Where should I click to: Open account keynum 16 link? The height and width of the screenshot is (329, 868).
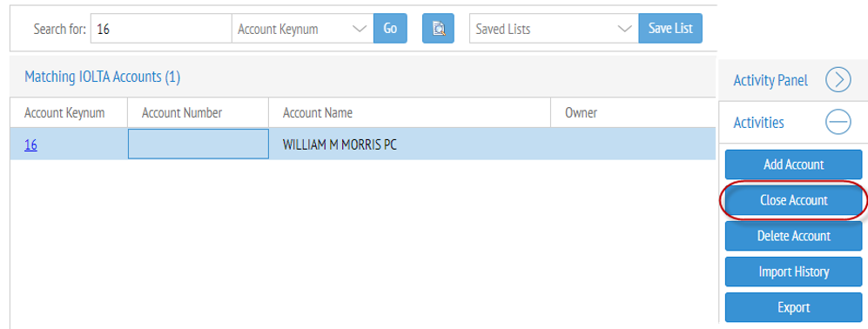point(31,145)
